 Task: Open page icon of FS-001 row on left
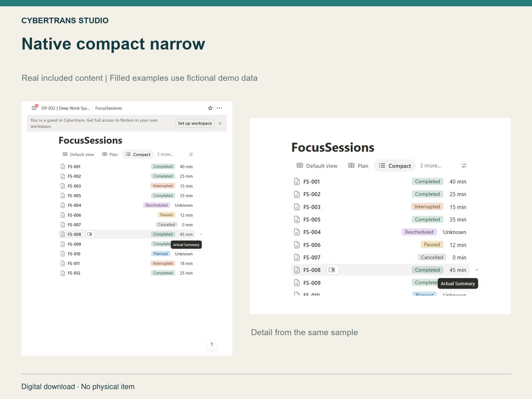[x=63, y=167]
